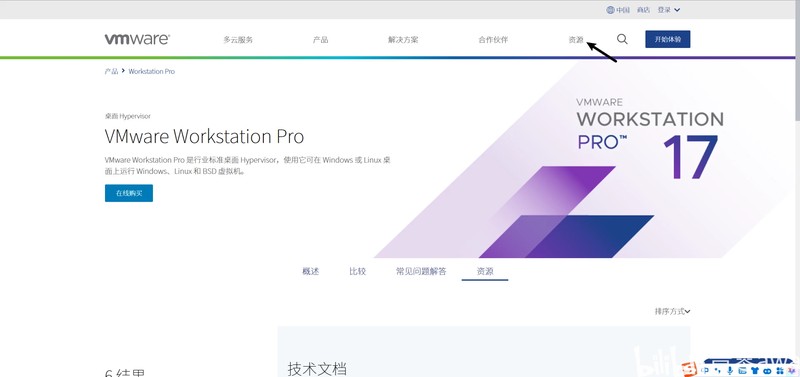
Task: Click the shirt skin icon in input toolbar
Action: tap(755, 371)
